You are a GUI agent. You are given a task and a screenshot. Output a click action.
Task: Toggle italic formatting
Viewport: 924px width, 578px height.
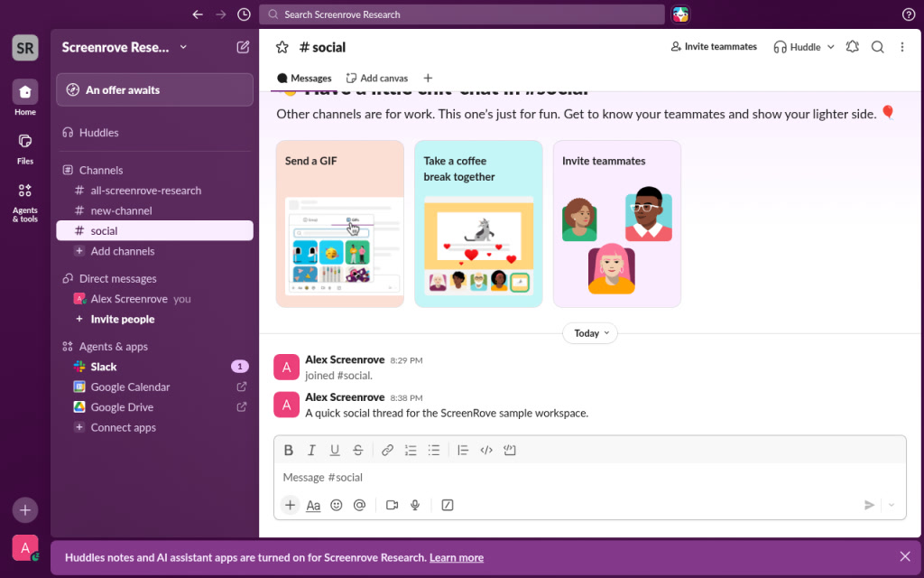tap(311, 451)
